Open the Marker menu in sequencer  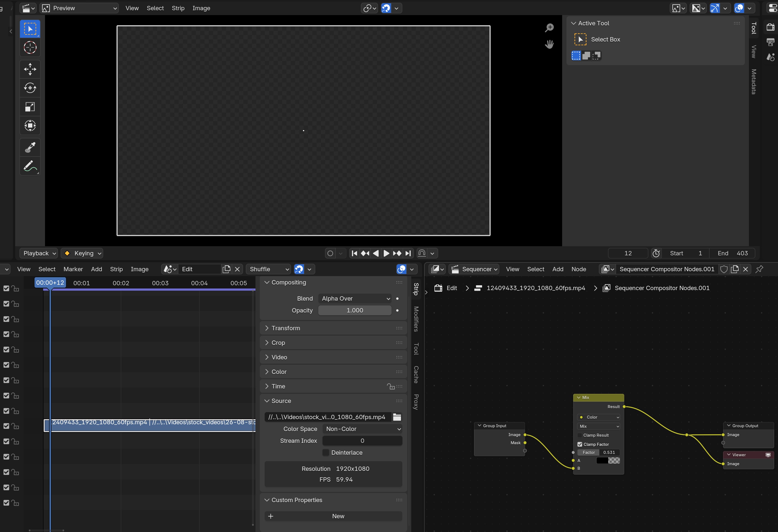click(73, 269)
